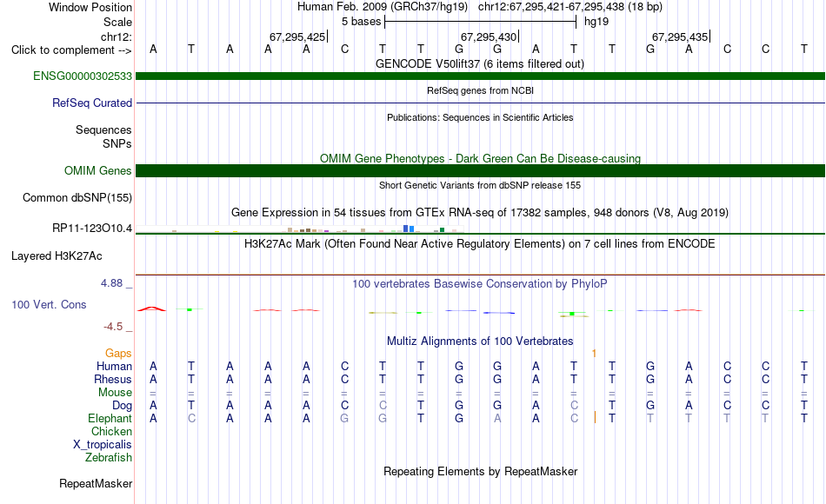Select the X_tropicalis alignment row label
The image size is (826, 504).
point(103,445)
